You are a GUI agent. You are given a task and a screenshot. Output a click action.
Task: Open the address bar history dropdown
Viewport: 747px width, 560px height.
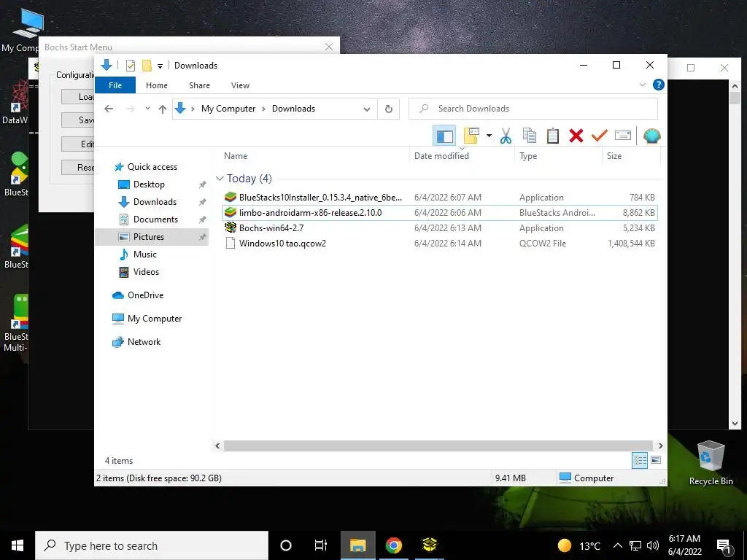(366, 109)
